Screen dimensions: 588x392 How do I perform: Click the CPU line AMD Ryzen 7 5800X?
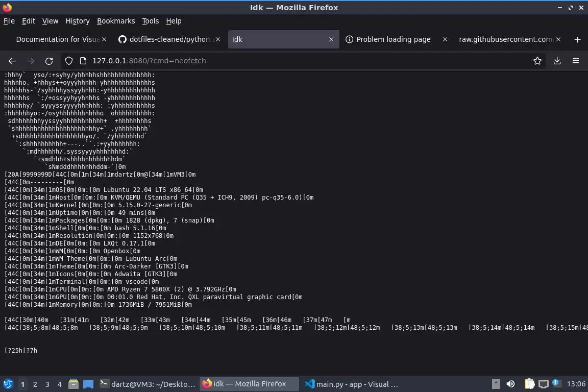pyautogui.click(x=120, y=289)
